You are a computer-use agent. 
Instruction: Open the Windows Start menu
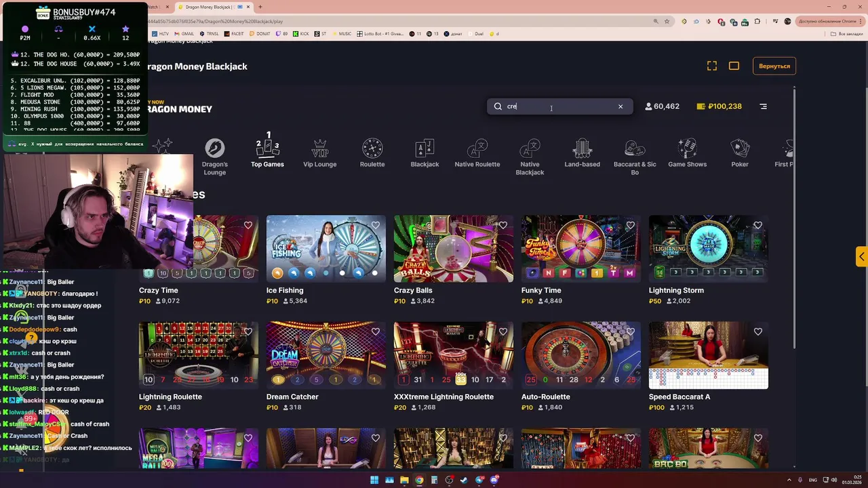374,480
